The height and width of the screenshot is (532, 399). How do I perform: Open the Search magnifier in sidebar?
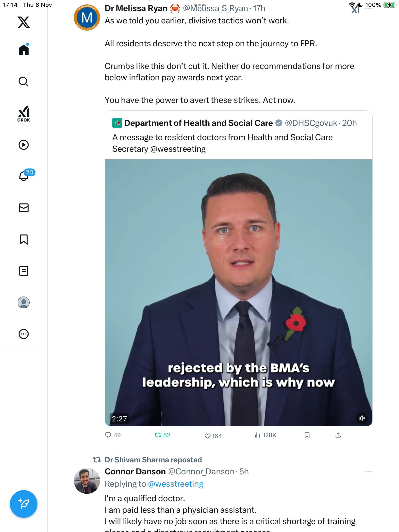24,82
